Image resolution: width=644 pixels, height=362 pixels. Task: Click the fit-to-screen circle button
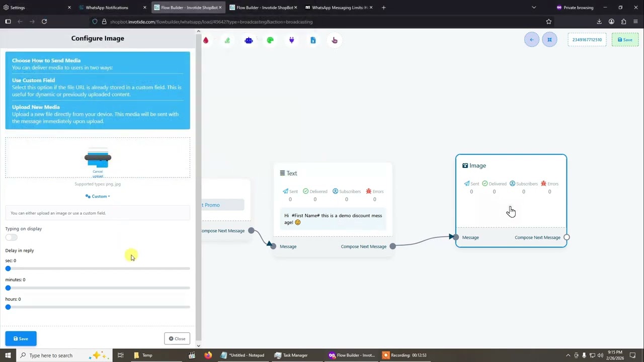(549, 40)
